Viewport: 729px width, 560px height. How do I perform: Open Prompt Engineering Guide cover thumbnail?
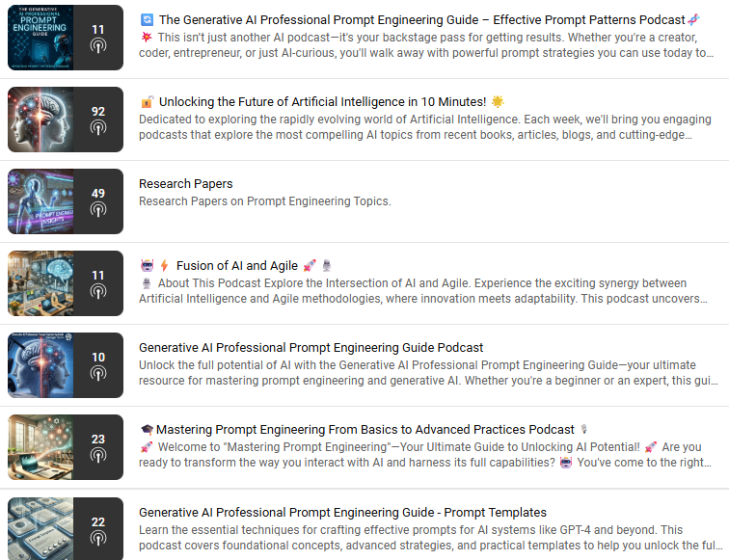coord(40,38)
